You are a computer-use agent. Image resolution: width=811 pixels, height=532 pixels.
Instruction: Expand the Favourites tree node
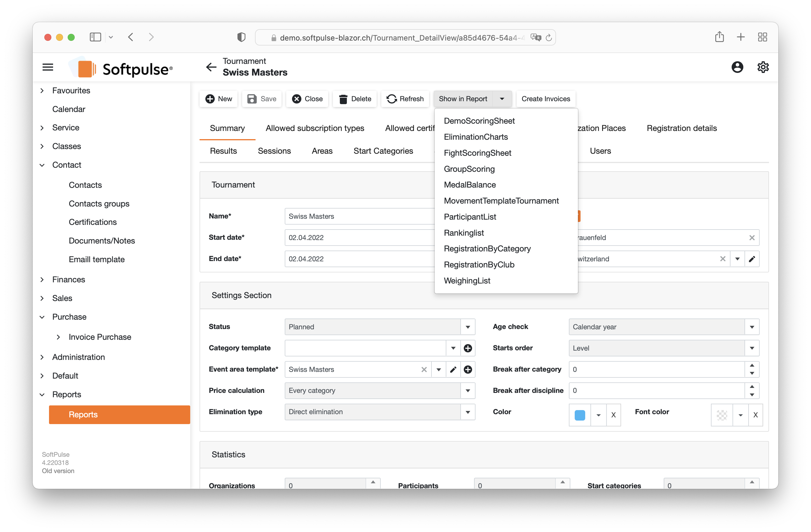coord(42,91)
